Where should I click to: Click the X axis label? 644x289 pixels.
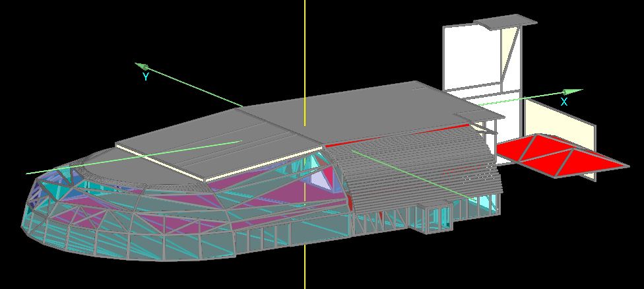coord(564,102)
